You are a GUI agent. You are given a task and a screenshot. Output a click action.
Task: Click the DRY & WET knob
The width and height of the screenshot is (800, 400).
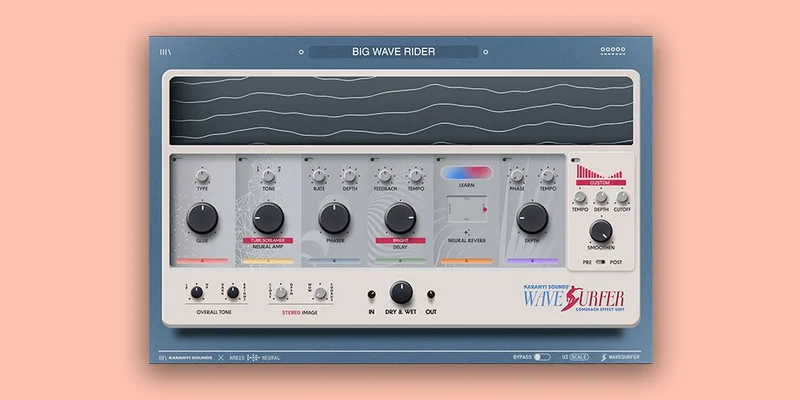[401, 292]
